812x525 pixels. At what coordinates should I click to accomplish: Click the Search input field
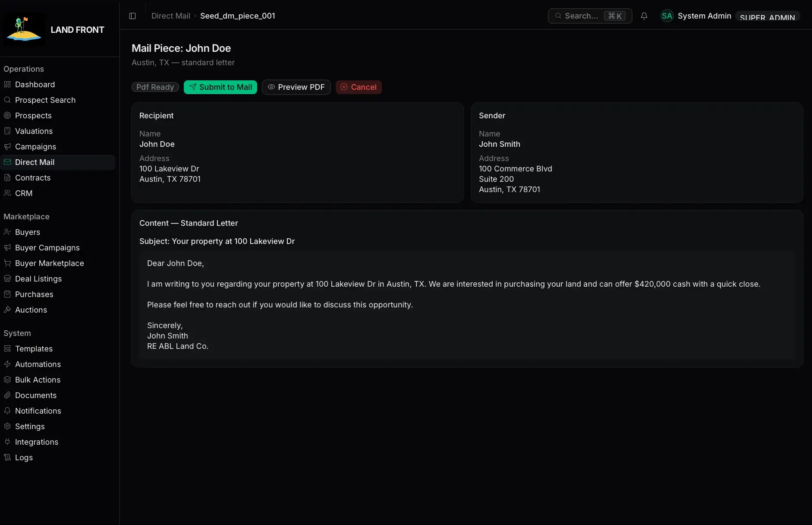point(590,16)
